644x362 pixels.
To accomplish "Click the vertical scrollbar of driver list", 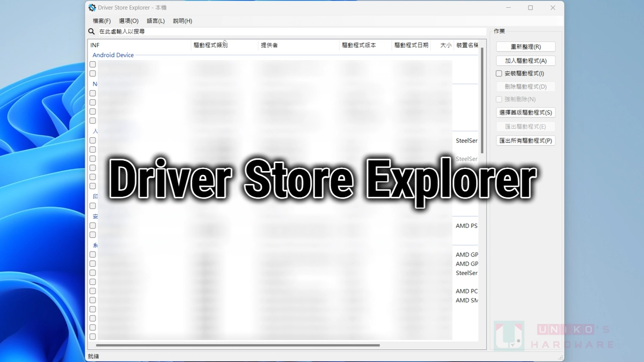I will tap(482, 100).
